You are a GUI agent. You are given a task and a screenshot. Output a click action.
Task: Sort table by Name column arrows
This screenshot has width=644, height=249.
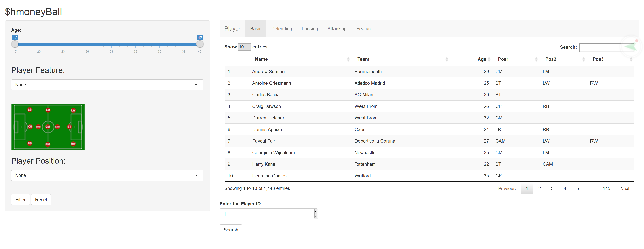348,59
